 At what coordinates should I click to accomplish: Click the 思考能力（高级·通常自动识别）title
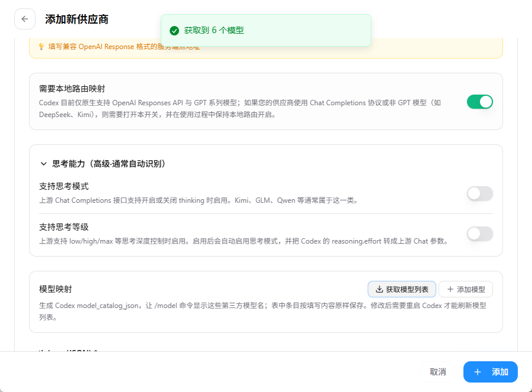pos(109,164)
